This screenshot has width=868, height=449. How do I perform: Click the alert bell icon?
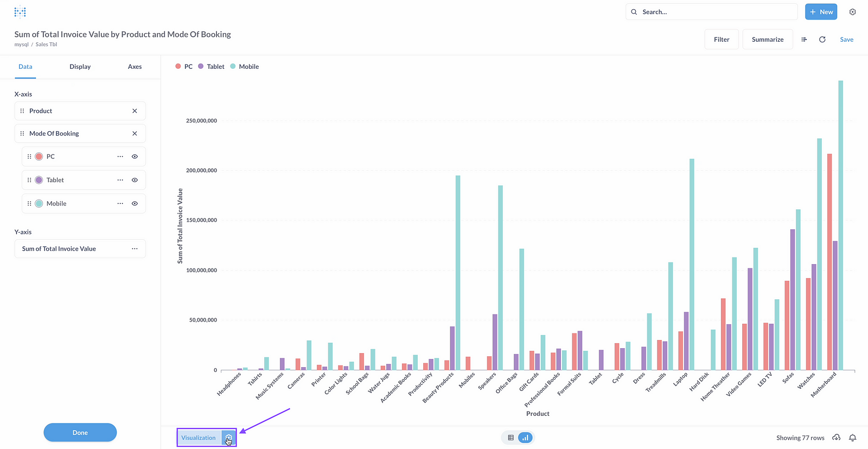click(x=853, y=438)
